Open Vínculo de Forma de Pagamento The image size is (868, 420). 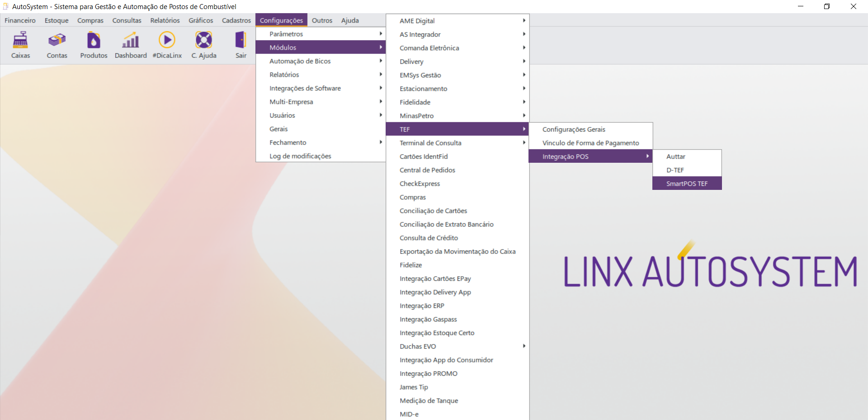pyautogui.click(x=591, y=143)
